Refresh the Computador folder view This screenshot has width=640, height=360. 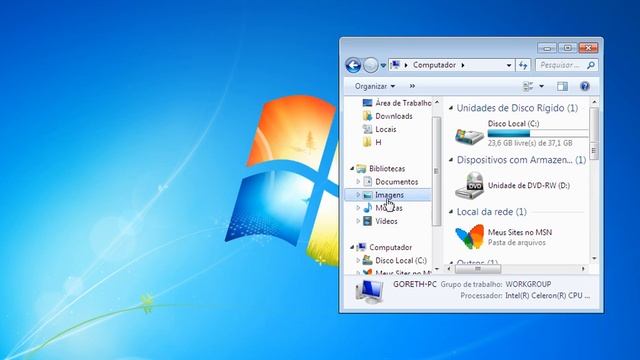[523, 65]
